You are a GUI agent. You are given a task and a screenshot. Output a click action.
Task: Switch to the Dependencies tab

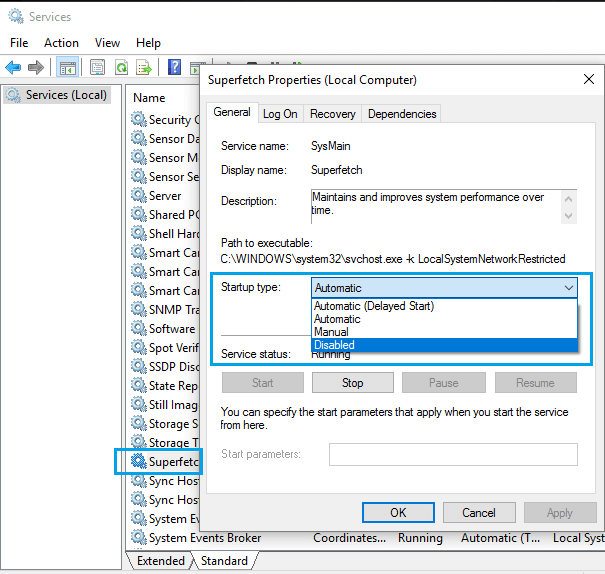(x=402, y=114)
